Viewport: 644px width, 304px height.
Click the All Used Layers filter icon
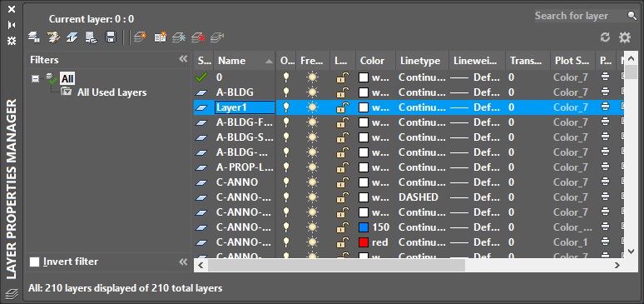(66, 92)
